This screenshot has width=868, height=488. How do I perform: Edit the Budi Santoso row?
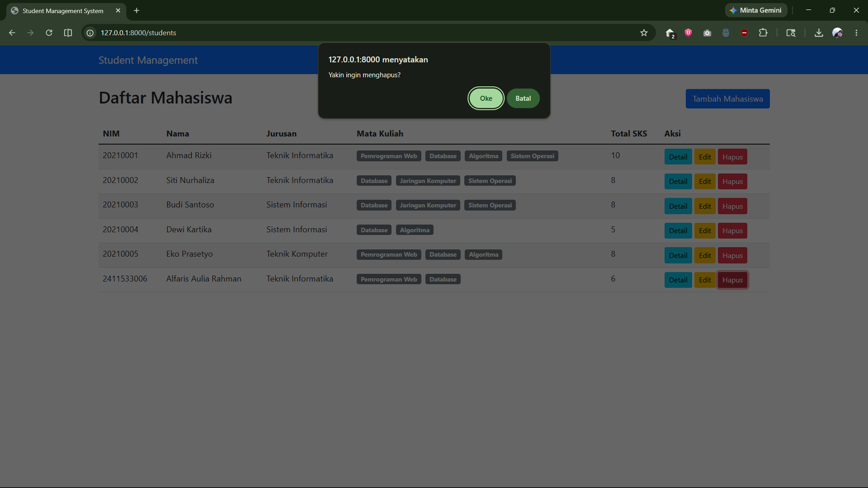click(705, 206)
